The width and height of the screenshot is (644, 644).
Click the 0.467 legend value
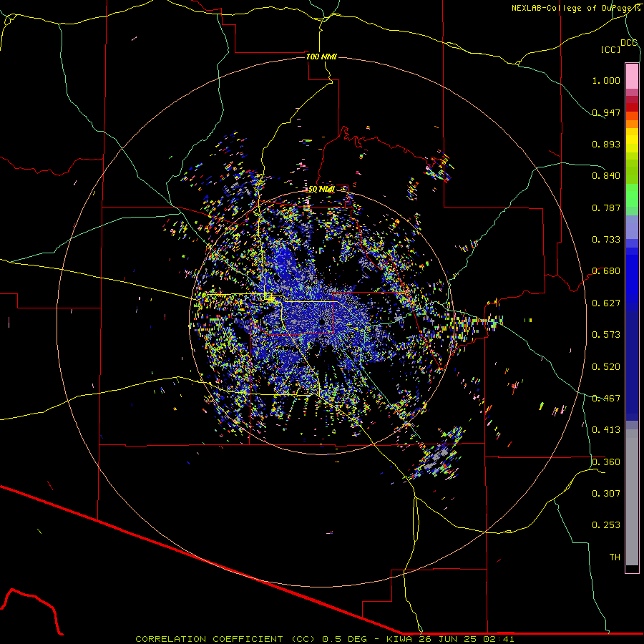point(606,399)
